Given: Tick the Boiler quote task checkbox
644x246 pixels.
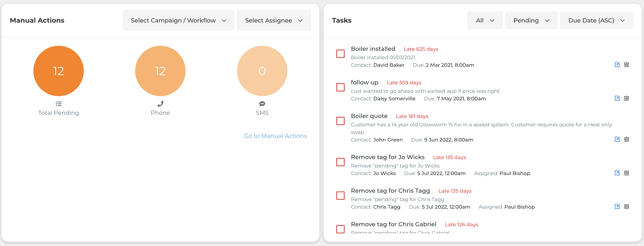Looking at the screenshot, I should [x=340, y=121].
